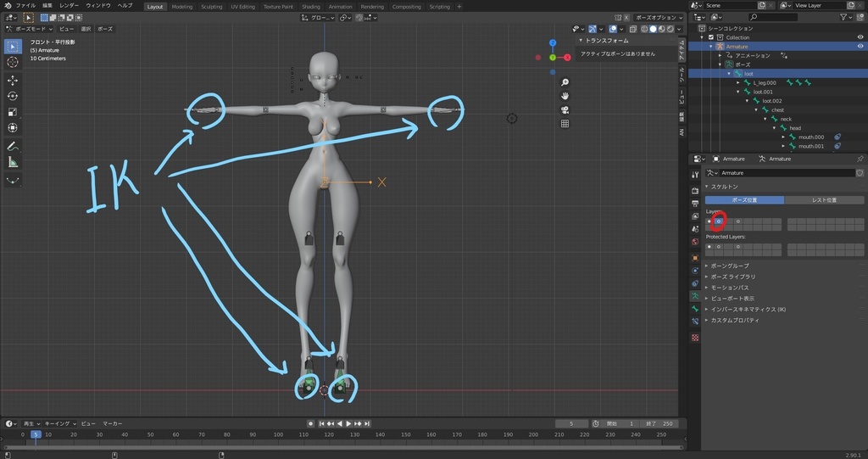Screen dimensions: 868x459
Task: Hide the Armature with its eye icon
Action: click(x=860, y=47)
